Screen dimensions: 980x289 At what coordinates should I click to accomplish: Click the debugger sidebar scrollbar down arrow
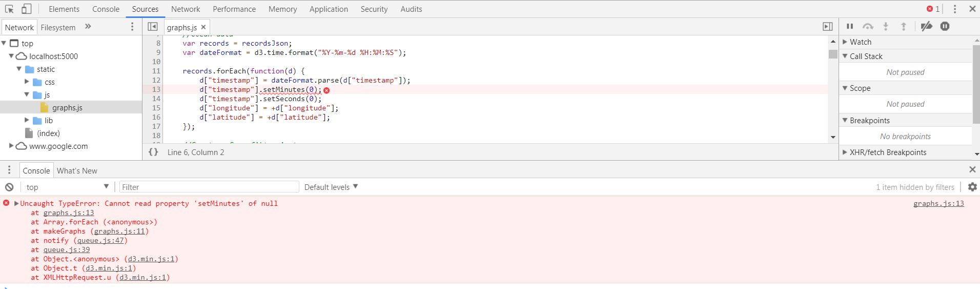point(976,153)
